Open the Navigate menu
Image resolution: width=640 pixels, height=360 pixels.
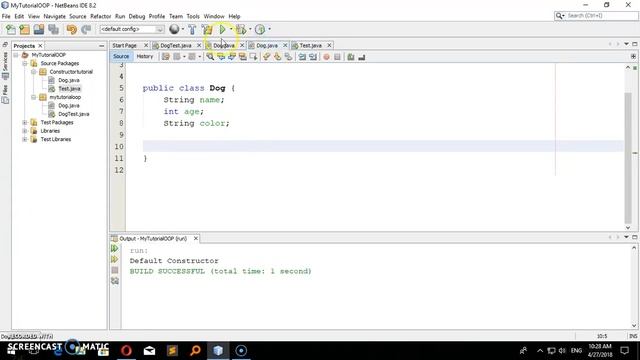[x=54, y=16]
